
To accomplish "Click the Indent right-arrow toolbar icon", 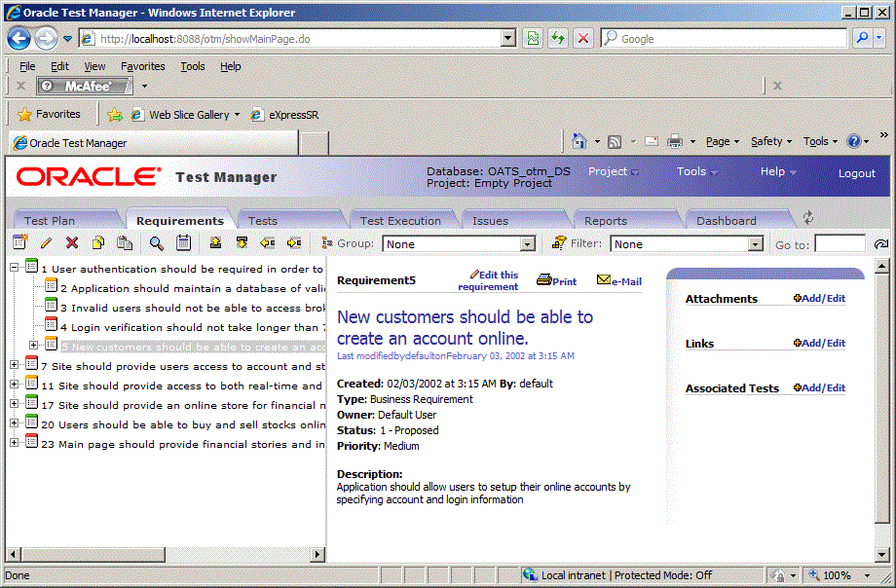I will coord(294,242).
